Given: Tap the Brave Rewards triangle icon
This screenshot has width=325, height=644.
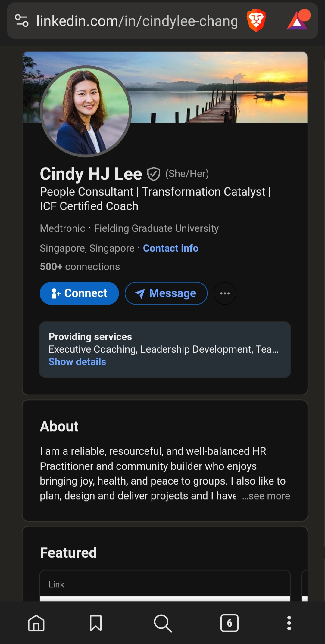Looking at the screenshot, I should (298, 20).
